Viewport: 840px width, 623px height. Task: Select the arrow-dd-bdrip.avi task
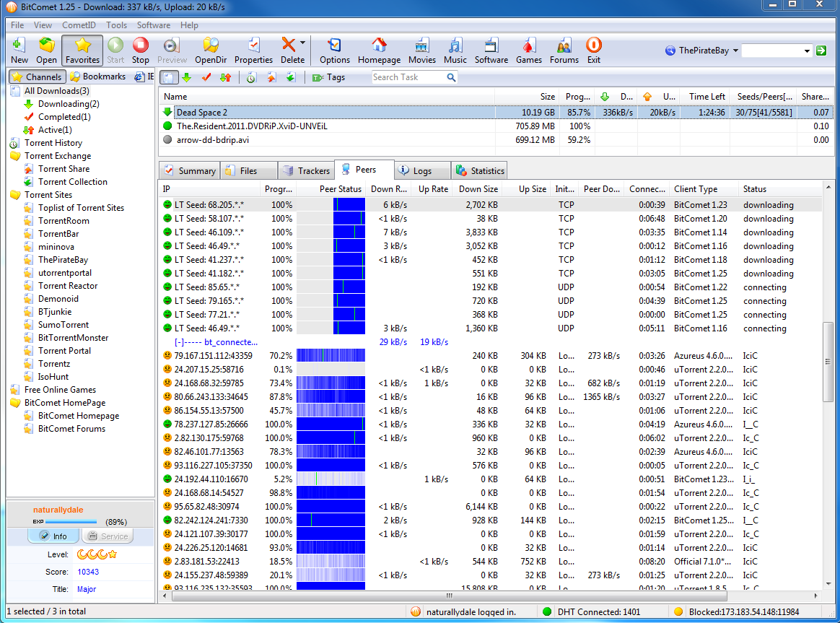[496, 140]
